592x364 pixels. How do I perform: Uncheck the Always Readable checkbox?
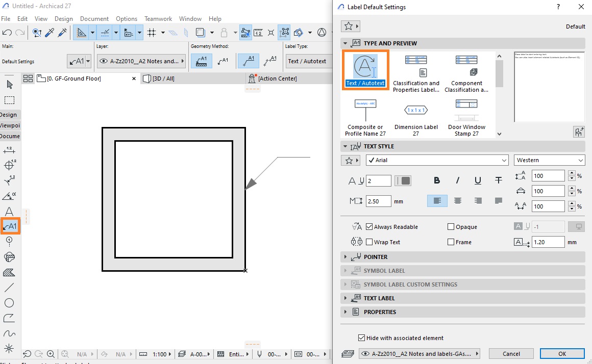369,227
